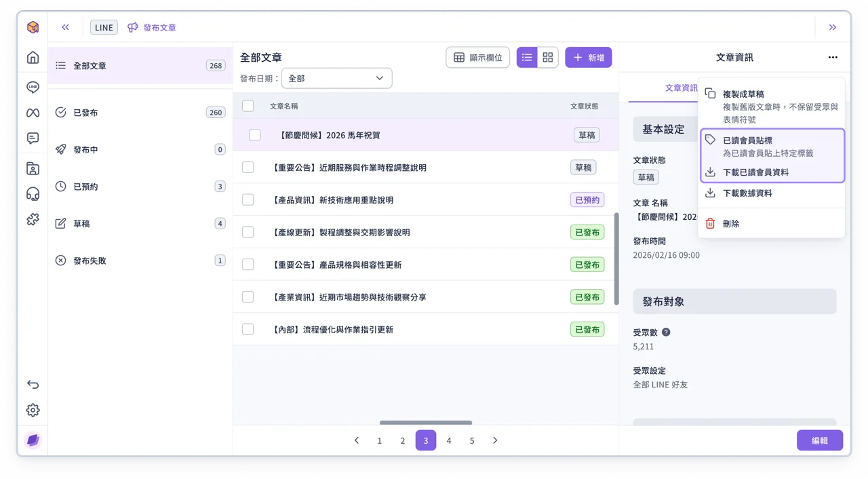868x479 pixels.
Task: Switch to 文章資訊 tab
Action: (x=681, y=88)
